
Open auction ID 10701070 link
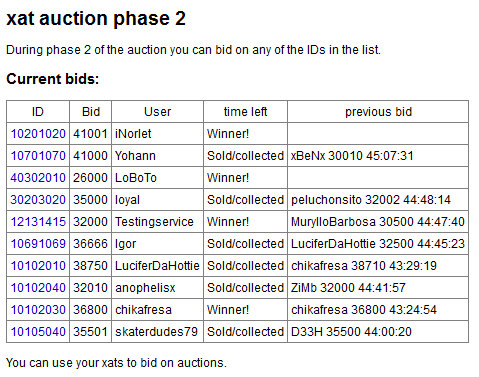pos(38,156)
